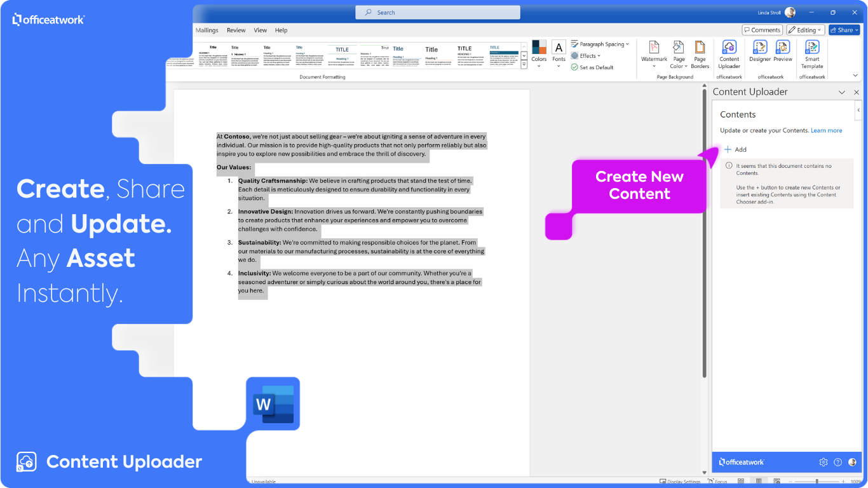
Task: Apply centered TITLE style set with green lines
Action: 342,55
